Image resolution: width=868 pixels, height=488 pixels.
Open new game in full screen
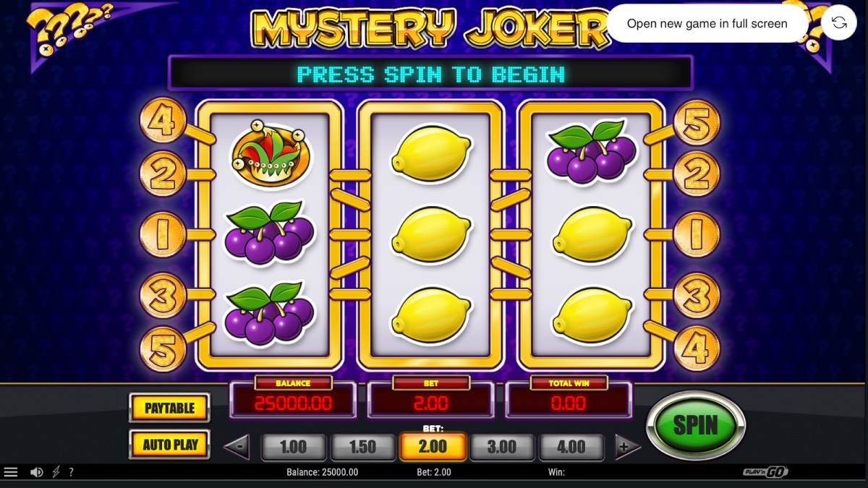click(707, 23)
